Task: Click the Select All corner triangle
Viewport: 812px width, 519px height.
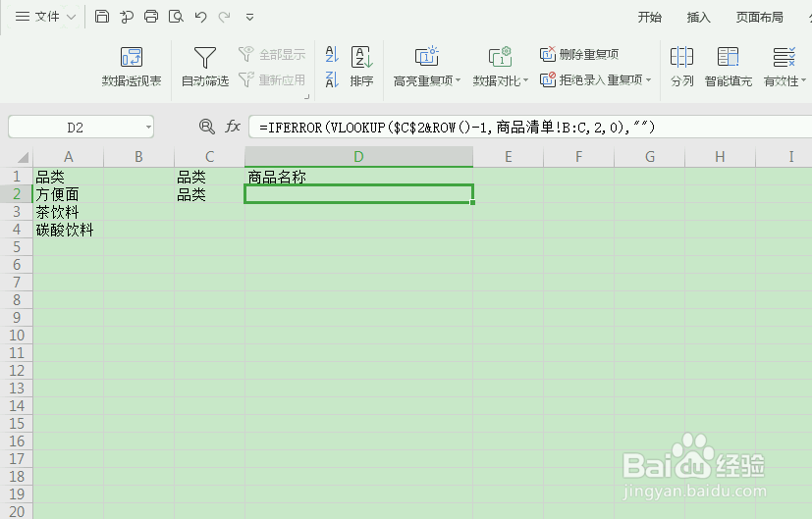Action: (x=22, y=157)
